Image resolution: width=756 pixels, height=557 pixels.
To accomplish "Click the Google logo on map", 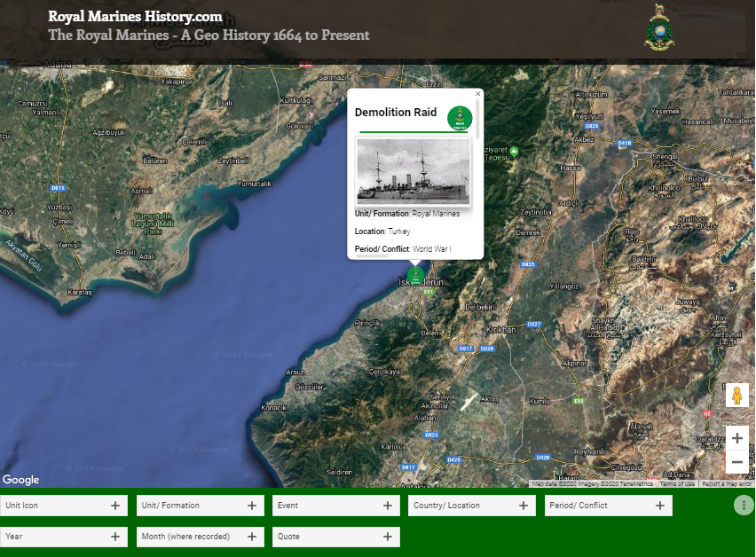I will 20,480.
